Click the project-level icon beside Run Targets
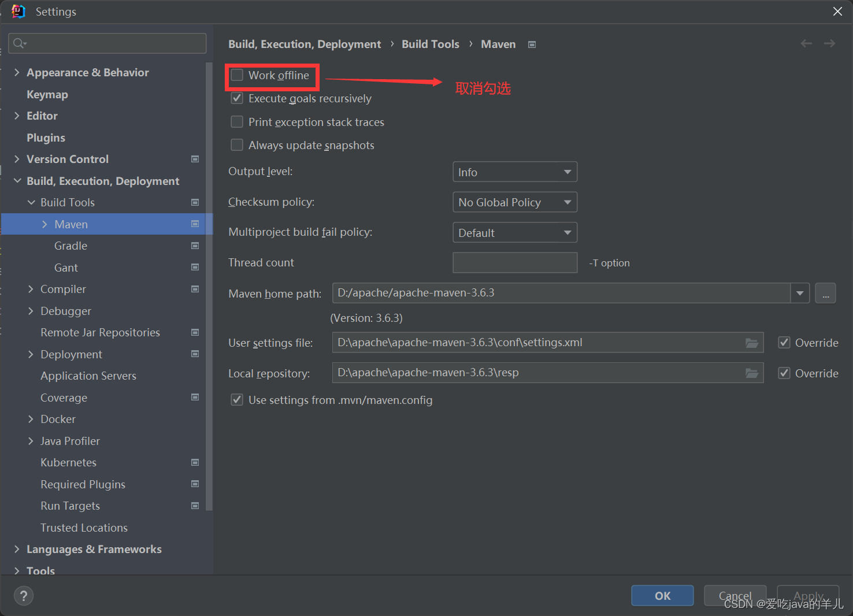This screenshot has height=616, width=853. 195,506
